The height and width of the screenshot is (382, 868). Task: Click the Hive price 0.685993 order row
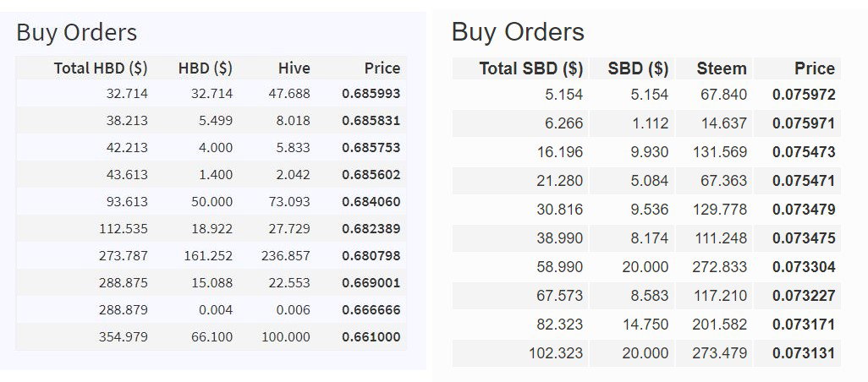coord(211,94)
